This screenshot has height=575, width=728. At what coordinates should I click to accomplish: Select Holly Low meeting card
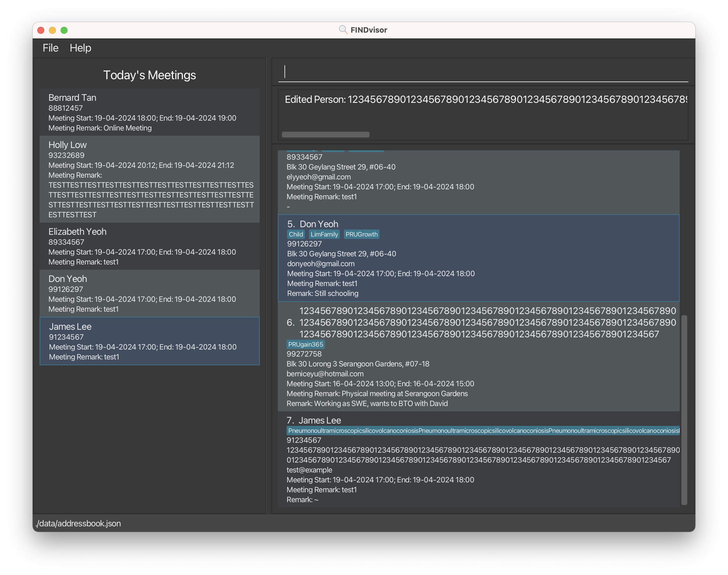(149, 179)
